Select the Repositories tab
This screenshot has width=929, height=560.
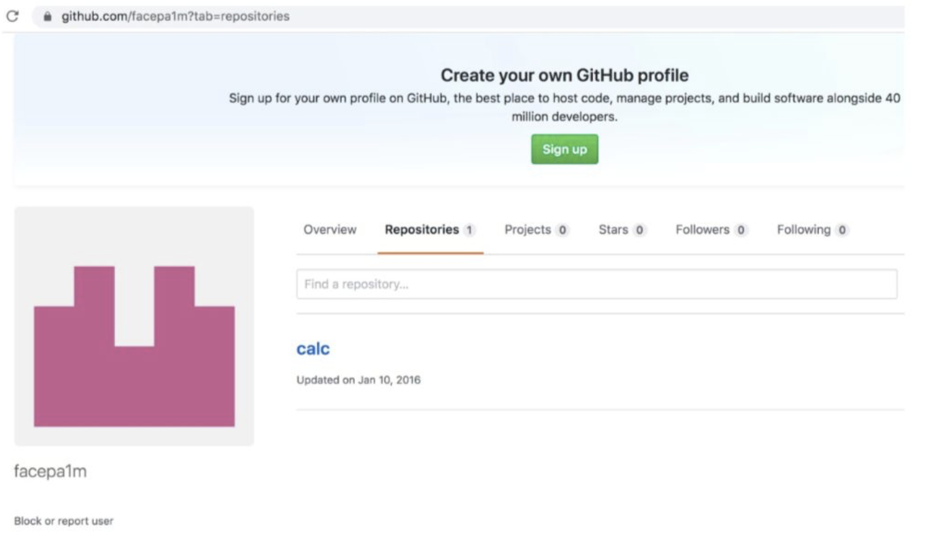point(422,230)
